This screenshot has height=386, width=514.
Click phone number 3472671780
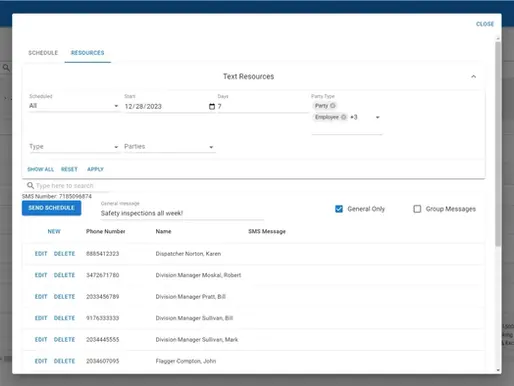[103, 275]
